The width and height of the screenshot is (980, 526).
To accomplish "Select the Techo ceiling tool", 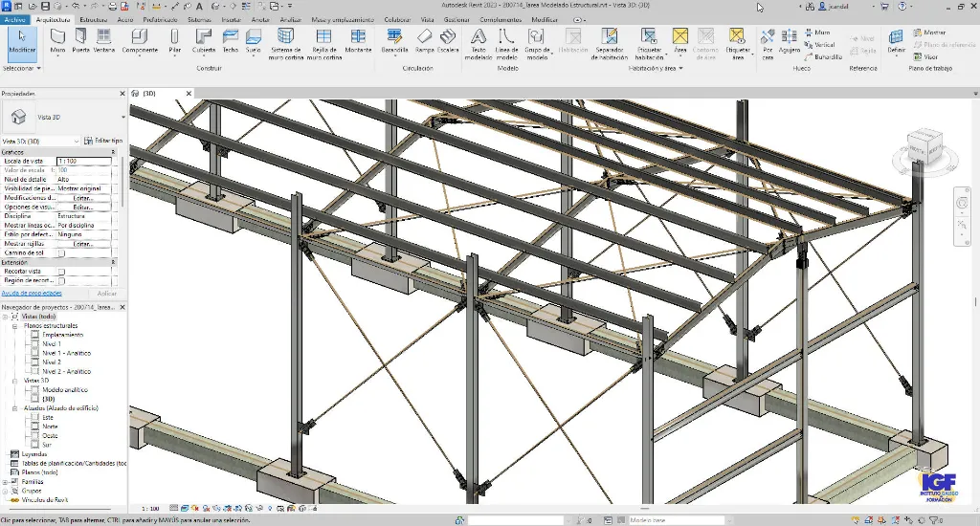I will click(x=230, y=41).
